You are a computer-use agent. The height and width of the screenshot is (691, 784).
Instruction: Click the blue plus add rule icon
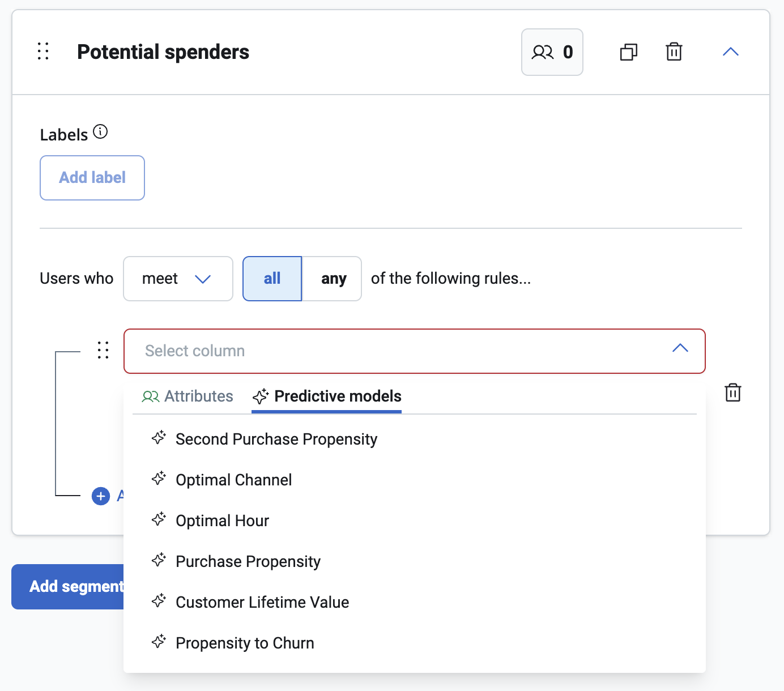[x=101, y=496]
